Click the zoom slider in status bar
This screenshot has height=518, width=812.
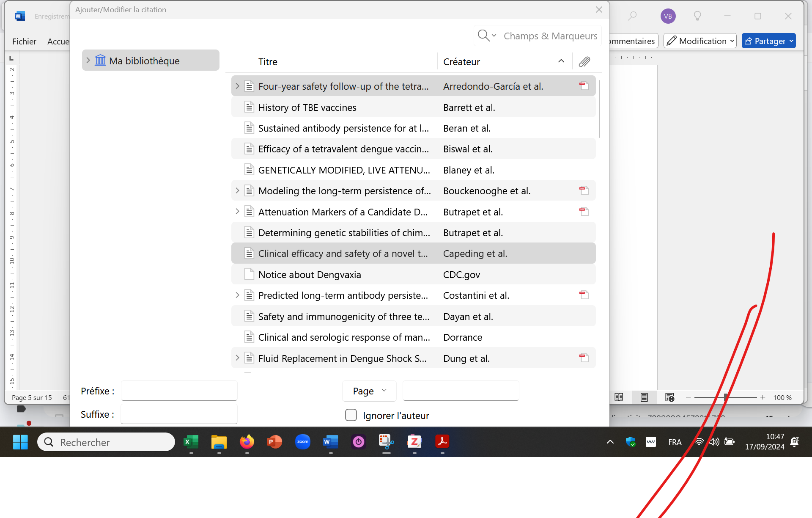(x=725, y=397)
